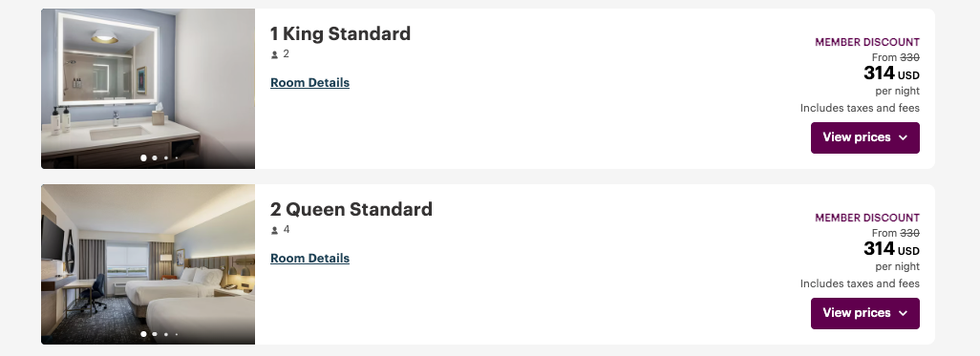Select the third carousel dot on 2 Queen photo
Screen dimensions: 980x356
coord(166,334)
